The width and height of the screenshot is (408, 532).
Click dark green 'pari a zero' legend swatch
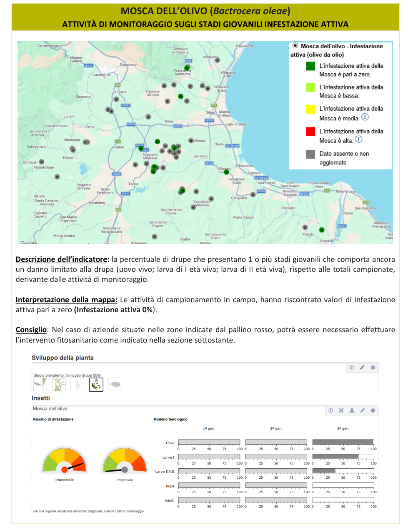(310, 66)
